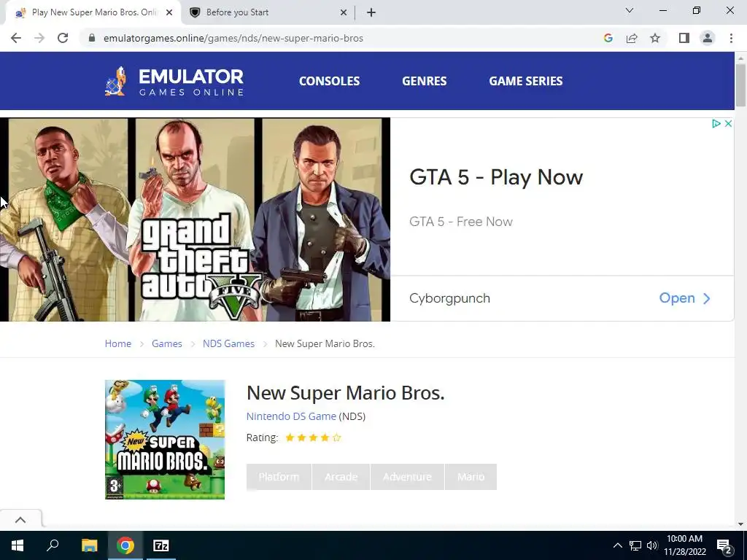Viewport: 747px width, 560px height.
Task: Click the Grand Theft Auto V ad image
Action: tap(195, 219)
